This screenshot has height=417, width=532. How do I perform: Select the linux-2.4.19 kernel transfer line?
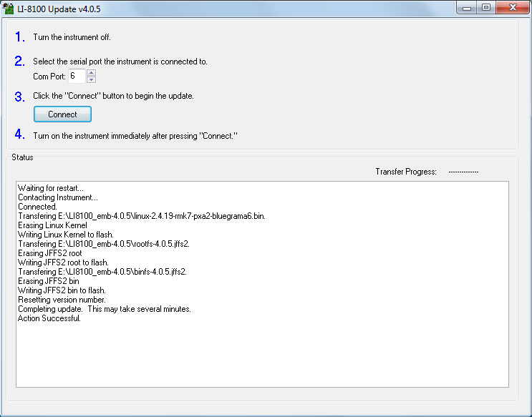tap(142, 216)
